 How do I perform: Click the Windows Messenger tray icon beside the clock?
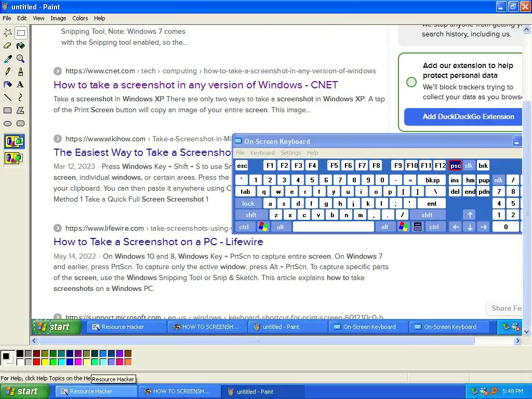coord(484,392)
